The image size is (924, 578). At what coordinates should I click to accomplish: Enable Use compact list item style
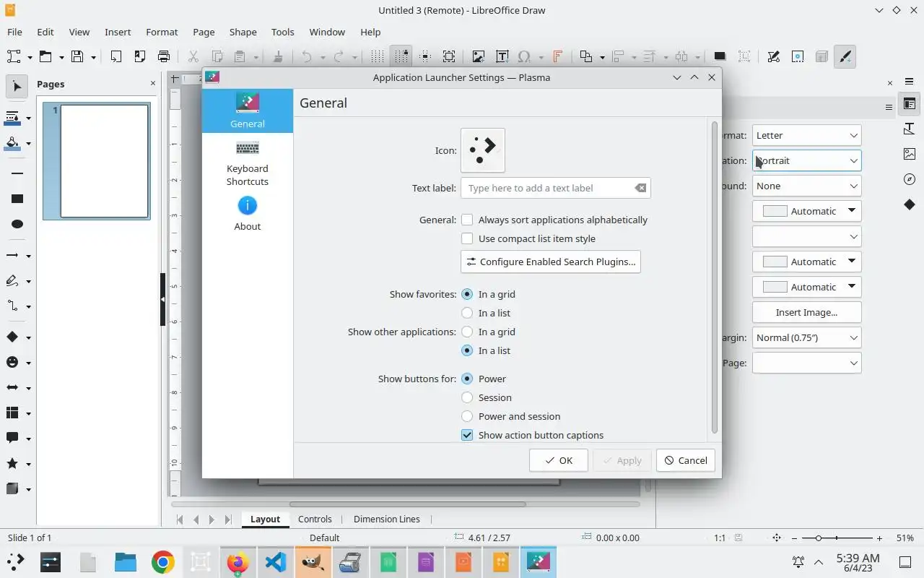pos(528,238)
